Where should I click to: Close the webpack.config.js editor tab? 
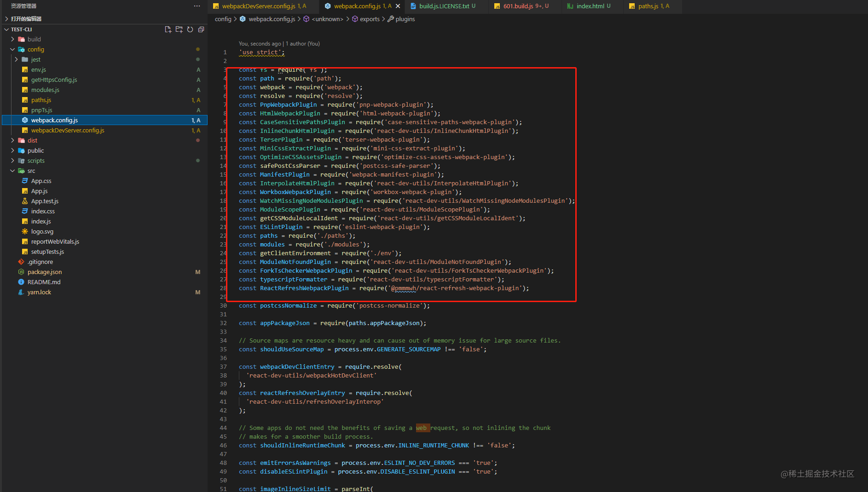pos(398,6)
